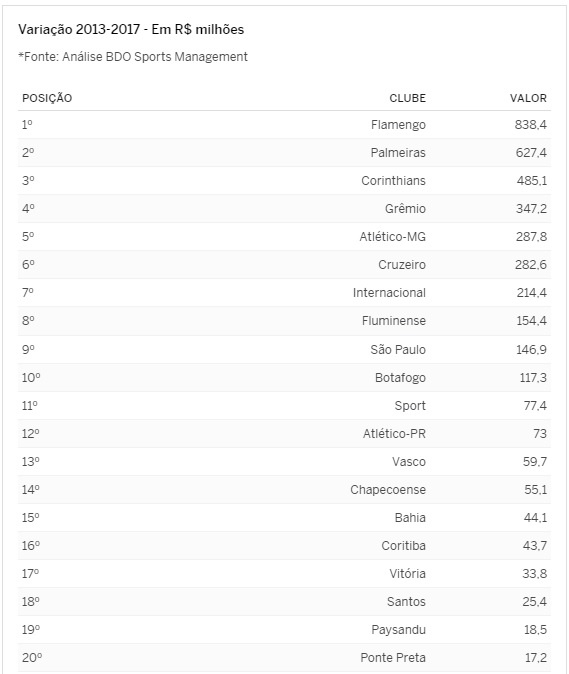Click the Fonte BDO Sports Management text
Viewport: 569px width, 674px height.
tap(133, 57)
